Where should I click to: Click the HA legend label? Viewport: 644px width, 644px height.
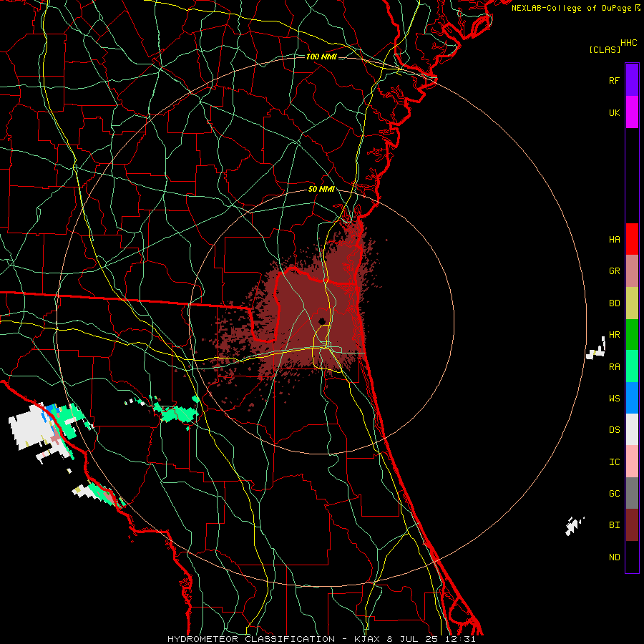(615, 239)
